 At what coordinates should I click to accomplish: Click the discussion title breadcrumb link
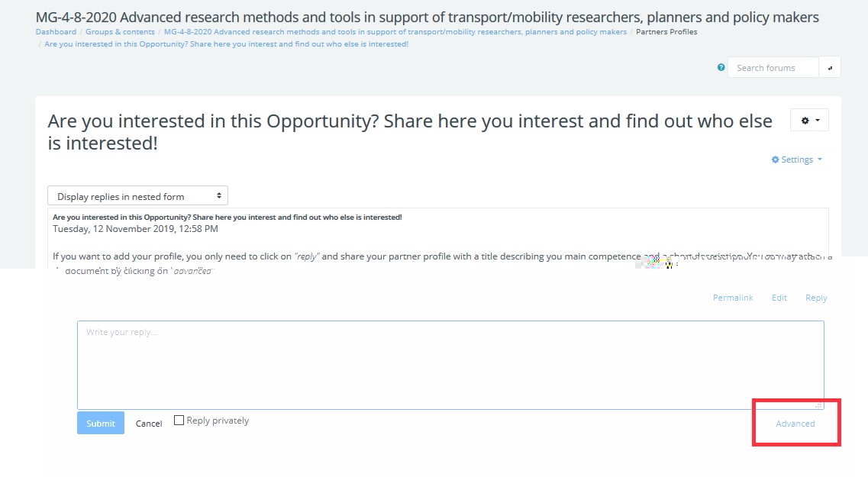coord(226,44)
